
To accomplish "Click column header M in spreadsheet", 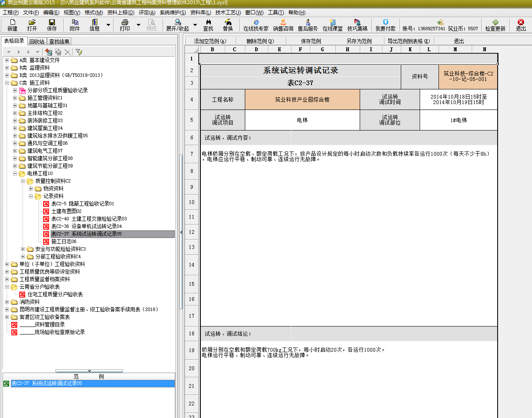I will point(455,50).
